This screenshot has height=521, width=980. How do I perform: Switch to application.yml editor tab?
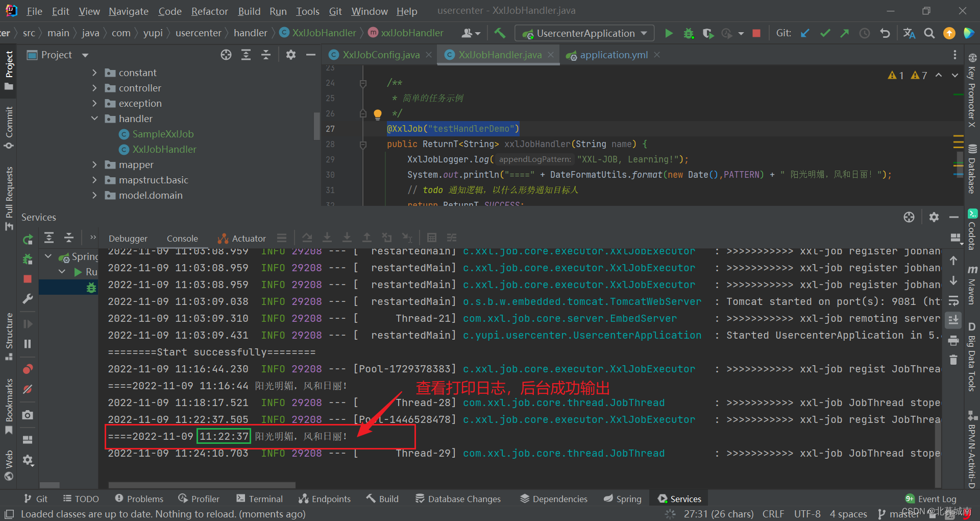click(614, 55)
